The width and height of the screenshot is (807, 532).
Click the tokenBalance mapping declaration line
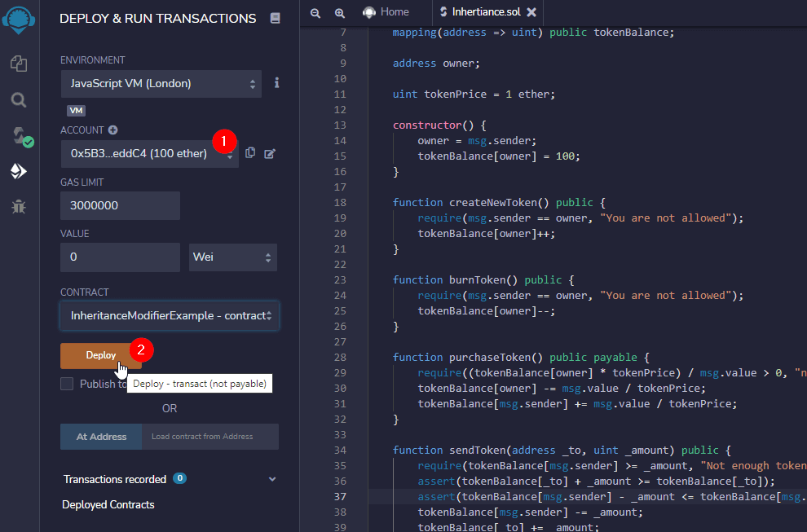click(533, 33)
